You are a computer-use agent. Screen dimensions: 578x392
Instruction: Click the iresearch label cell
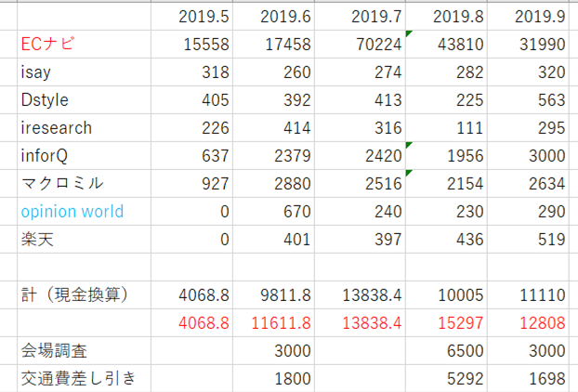click(x=84, y=128)
